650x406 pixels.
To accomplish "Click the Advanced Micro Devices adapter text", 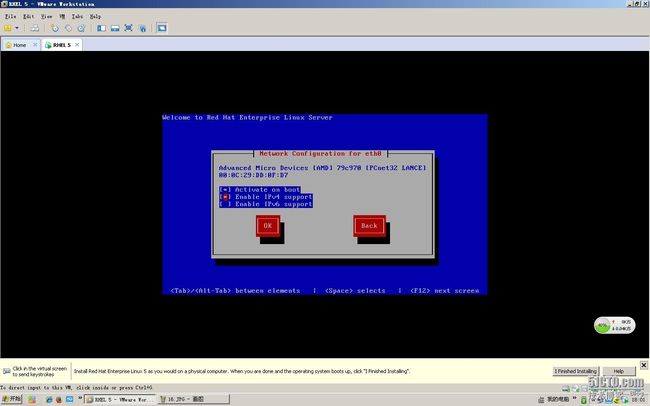I will pyautogui.click(x=323, y=168).
